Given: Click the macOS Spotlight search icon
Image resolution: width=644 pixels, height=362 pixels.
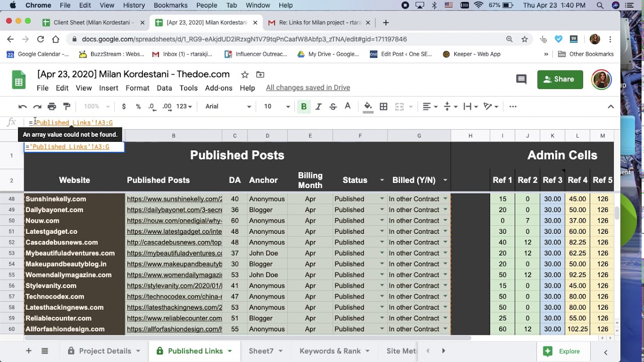Looking at the screenshot, I should pos(600,6).
